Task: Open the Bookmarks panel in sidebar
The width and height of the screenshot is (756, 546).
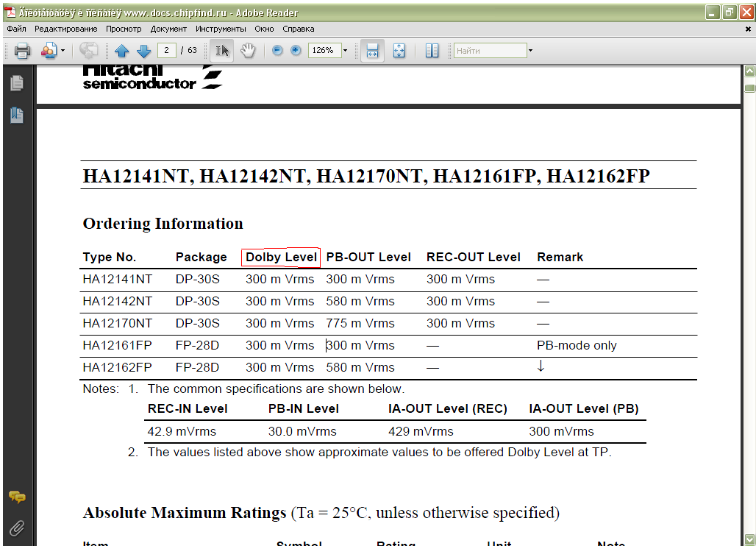Action: pos(17,115)
